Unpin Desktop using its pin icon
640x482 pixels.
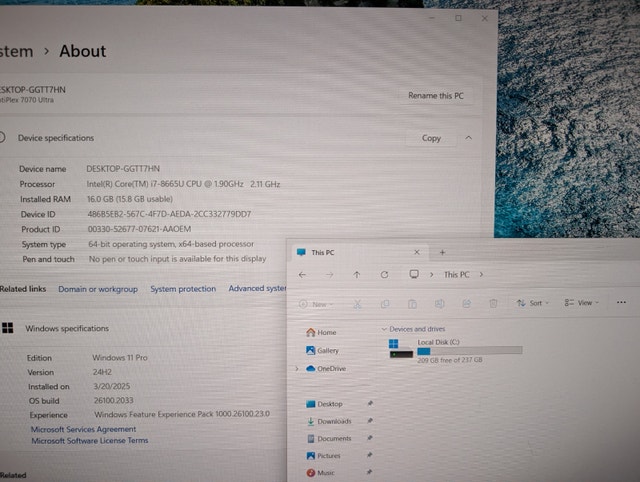coord(370,404)
